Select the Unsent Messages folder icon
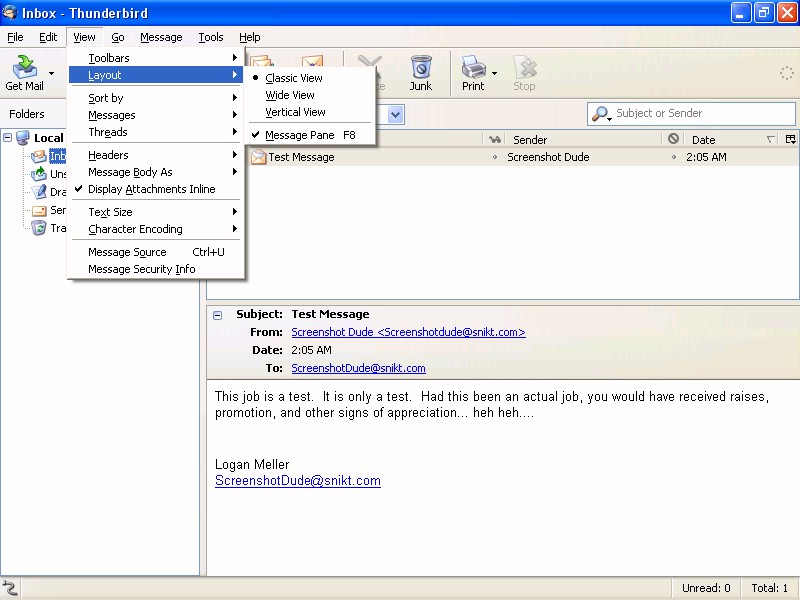800x600 pixels. click(x=39, y=174)
